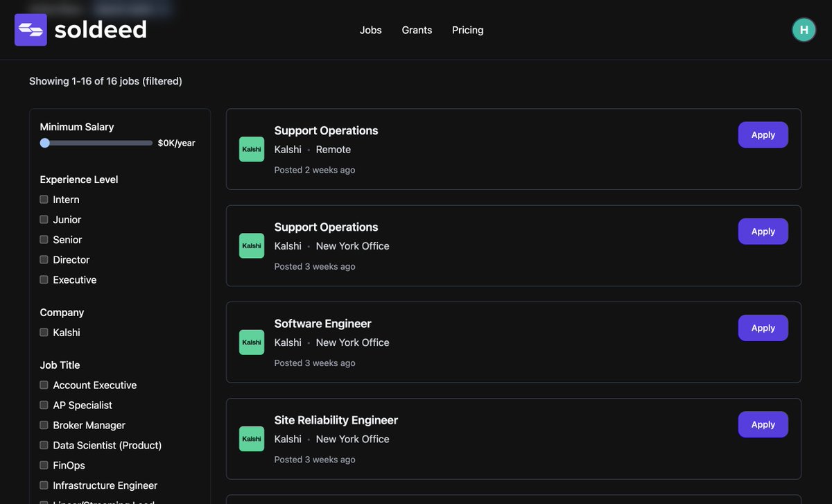Open the Software Engineer job title
The width and height of the screenshot is (832, 504).
(323, 324)
